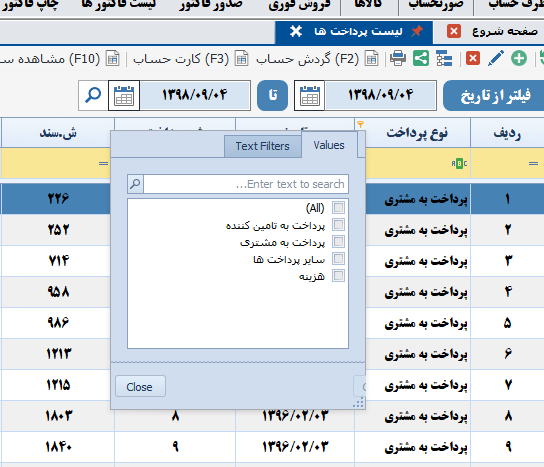
Task: Open the from-date calendar picker
Action: (309, 95)
